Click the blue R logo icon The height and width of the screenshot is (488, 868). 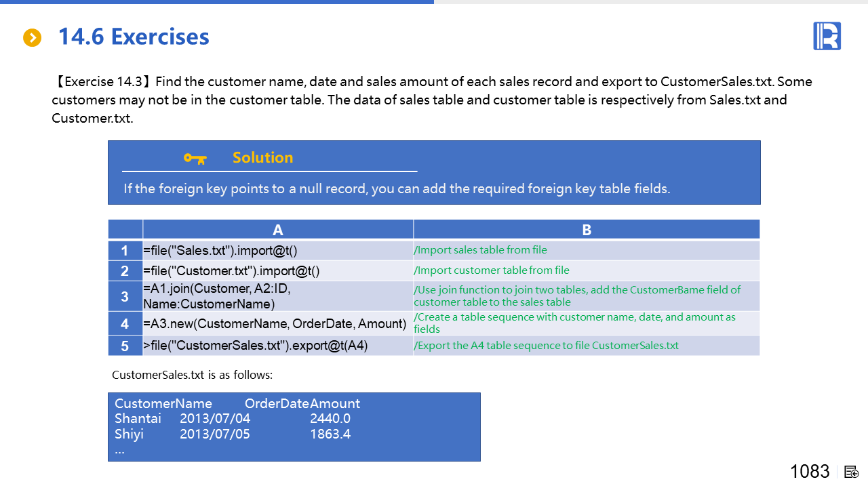click(827, 36)
